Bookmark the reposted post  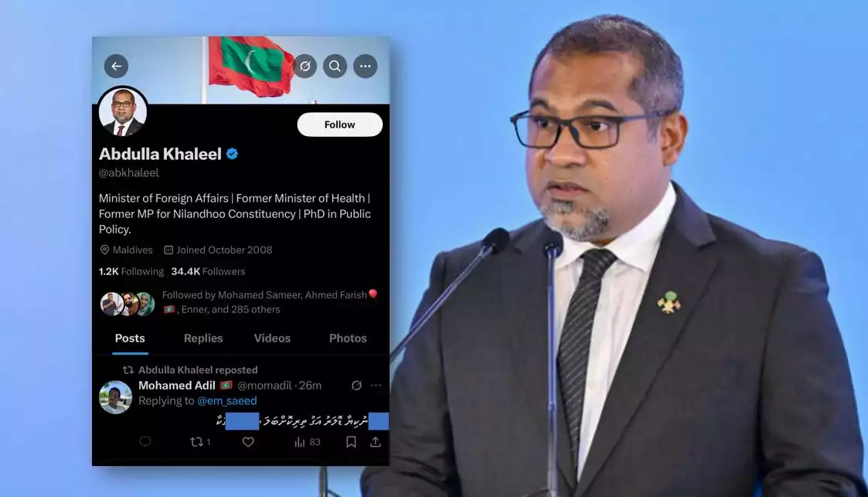351,441
